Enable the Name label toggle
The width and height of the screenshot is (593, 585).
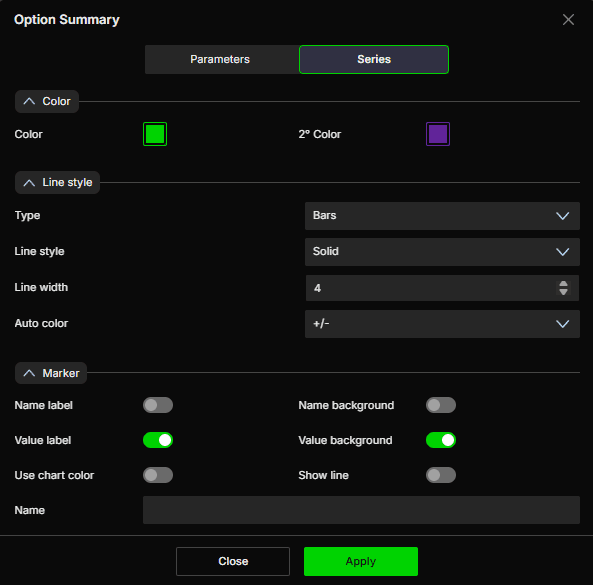click(158, 405)
